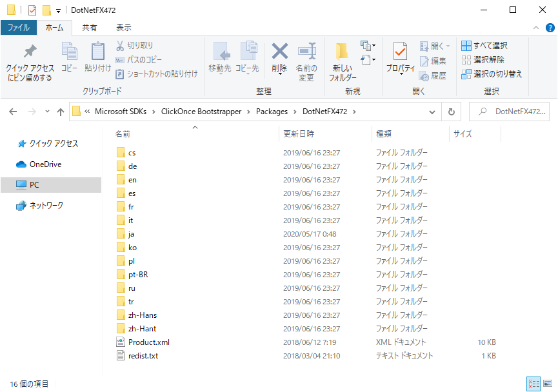Expand the Open (開く) dropdown arrow
The image size is (558, 392).
point(448,46)
